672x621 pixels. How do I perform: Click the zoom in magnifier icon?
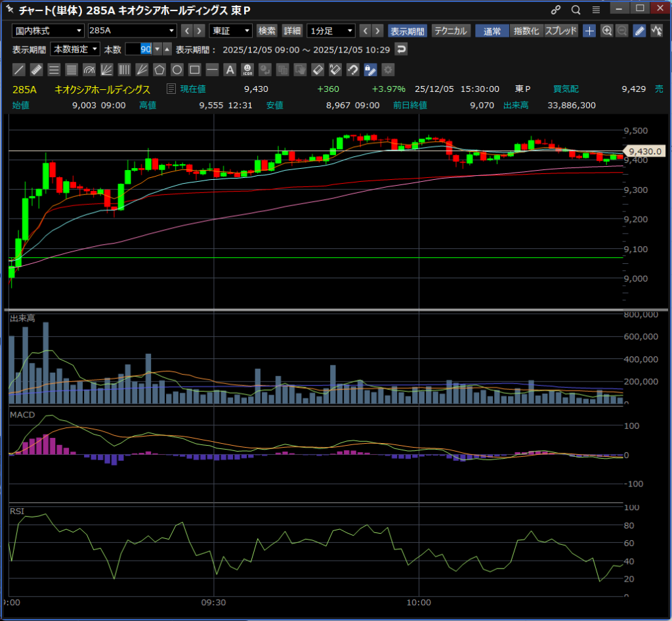(607, 31)
